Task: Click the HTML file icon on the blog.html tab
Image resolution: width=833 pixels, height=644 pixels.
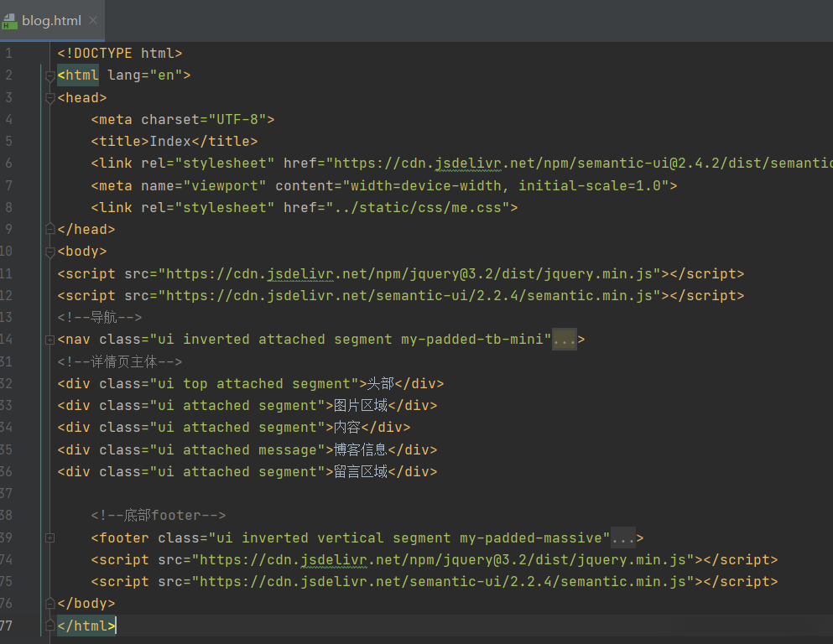Action: (x=10, y=21)
